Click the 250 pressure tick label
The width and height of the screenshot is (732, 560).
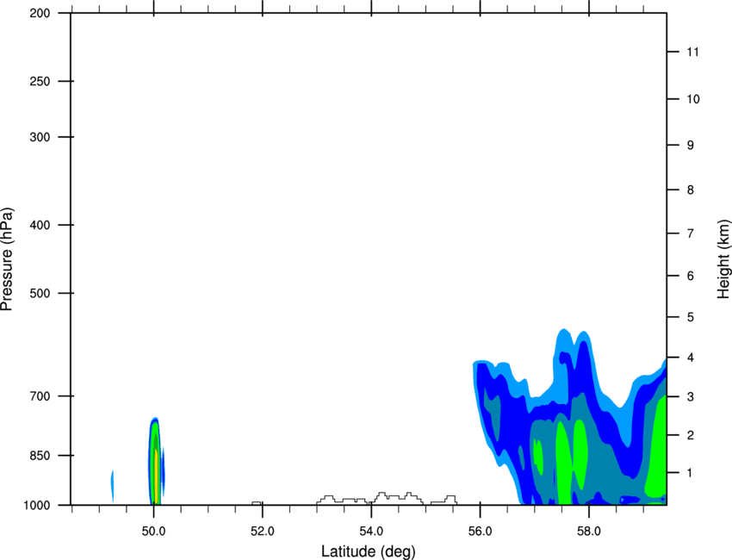40,81
